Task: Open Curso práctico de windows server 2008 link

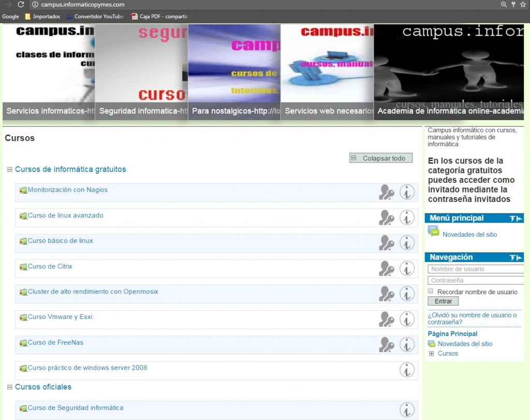Action: (87, 368)
